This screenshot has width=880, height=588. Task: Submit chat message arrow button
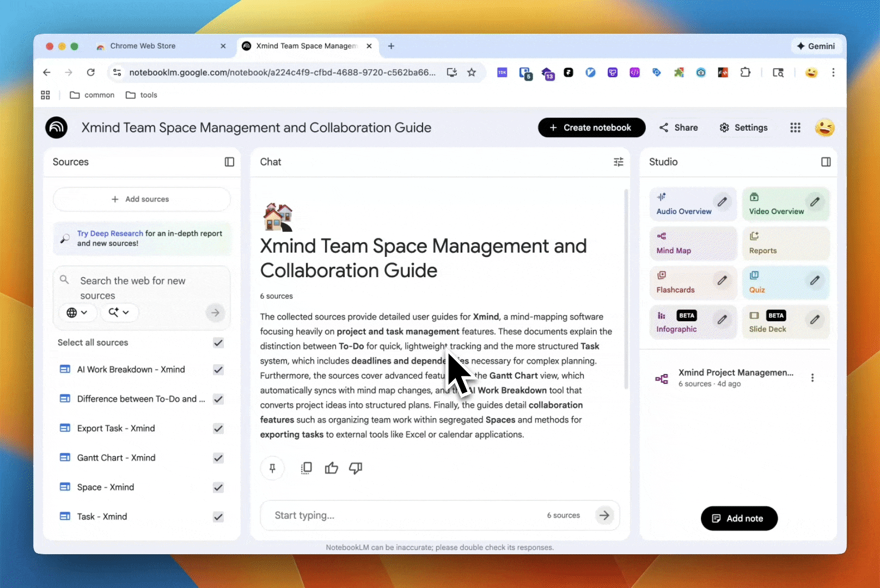pyautogui.click(x=604, y=515)
